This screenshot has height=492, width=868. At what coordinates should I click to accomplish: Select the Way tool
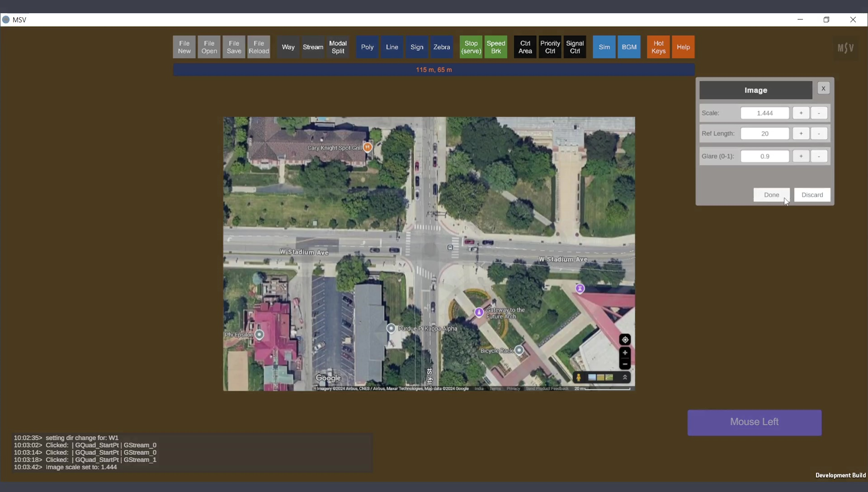tap(288, 47)
